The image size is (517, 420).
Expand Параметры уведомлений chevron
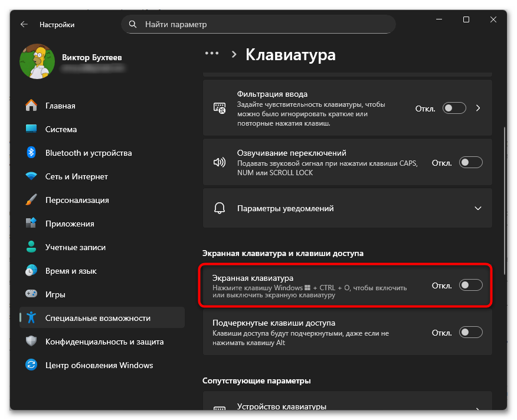[478, 208]
